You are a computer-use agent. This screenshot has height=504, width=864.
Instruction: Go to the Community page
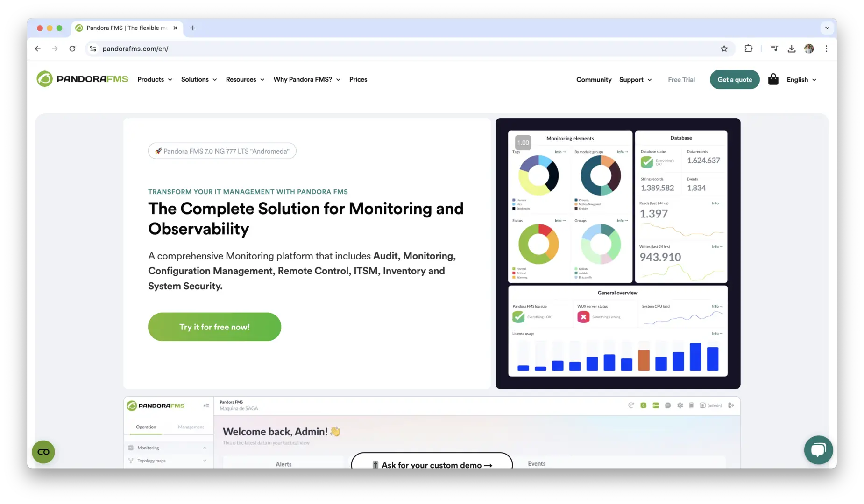point(594,80)
